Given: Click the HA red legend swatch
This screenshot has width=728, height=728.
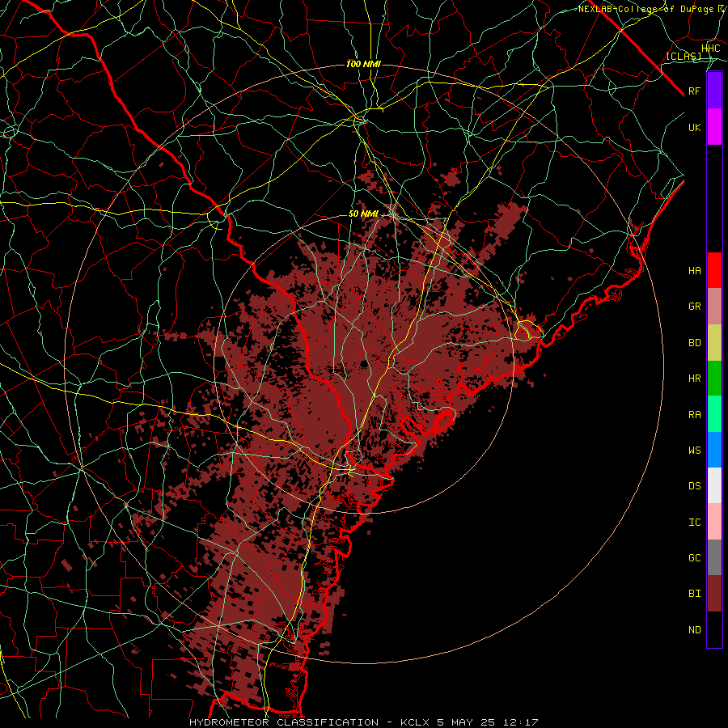Looking at the screenshot, I should pyautogui.click(x=714, y=270).
